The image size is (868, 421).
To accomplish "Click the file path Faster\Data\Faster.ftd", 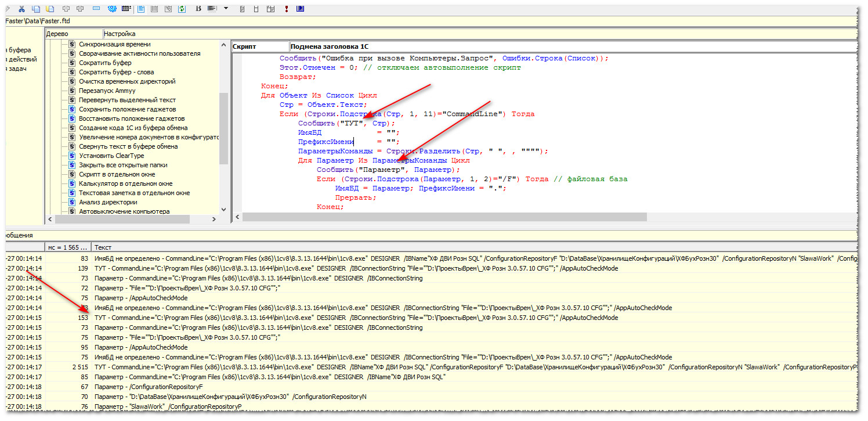I will point(37,21).
